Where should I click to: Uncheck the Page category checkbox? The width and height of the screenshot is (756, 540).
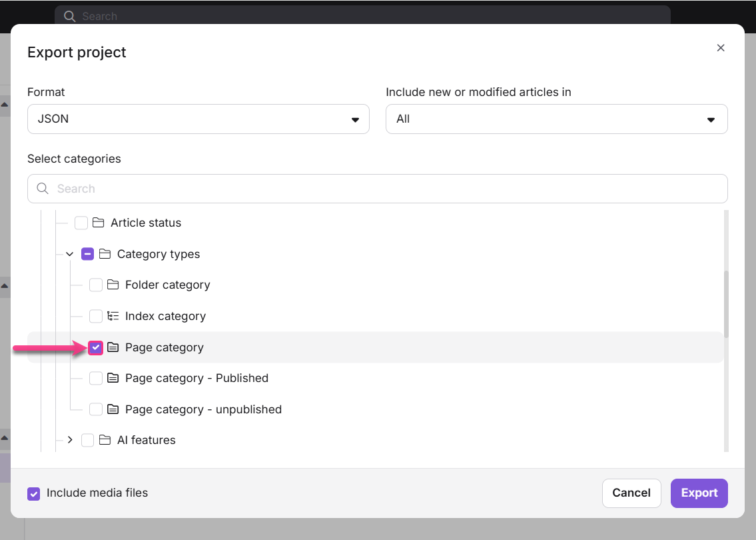point(95,347)
